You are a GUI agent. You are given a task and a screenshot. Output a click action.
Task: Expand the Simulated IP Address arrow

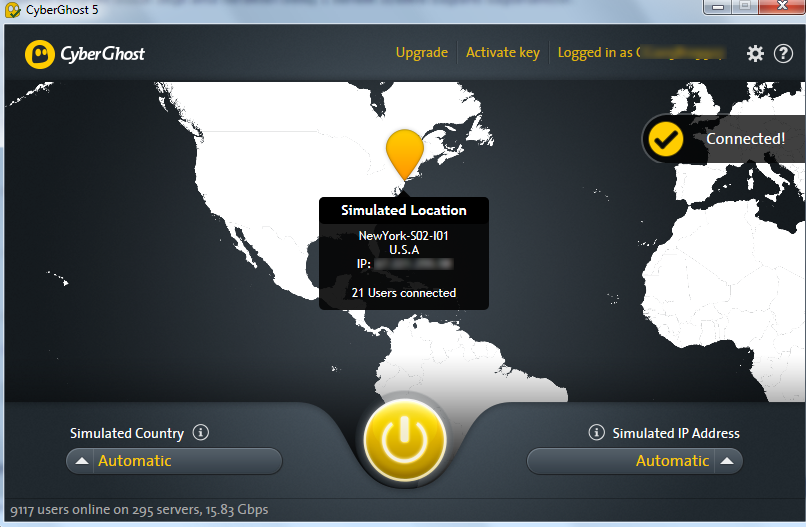727,461
